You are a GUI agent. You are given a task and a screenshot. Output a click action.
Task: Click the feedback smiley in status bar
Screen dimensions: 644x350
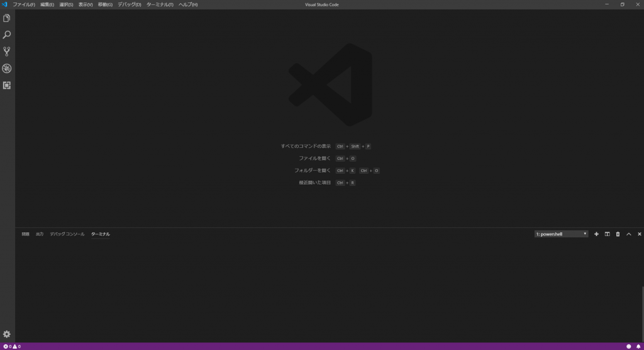628,346
